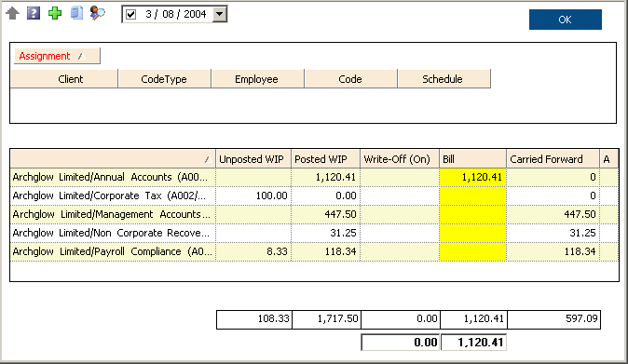Image resolution: width=628 pixels, height=364 pixels.
Task: Click the gray up arrow icon
Action: click(13, 13)
